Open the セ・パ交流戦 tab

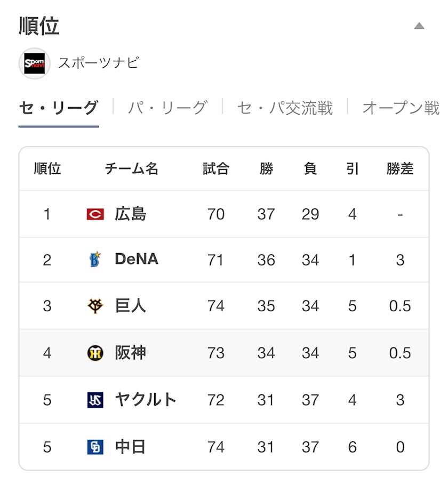pyautogui.click(x=285, y=108)
